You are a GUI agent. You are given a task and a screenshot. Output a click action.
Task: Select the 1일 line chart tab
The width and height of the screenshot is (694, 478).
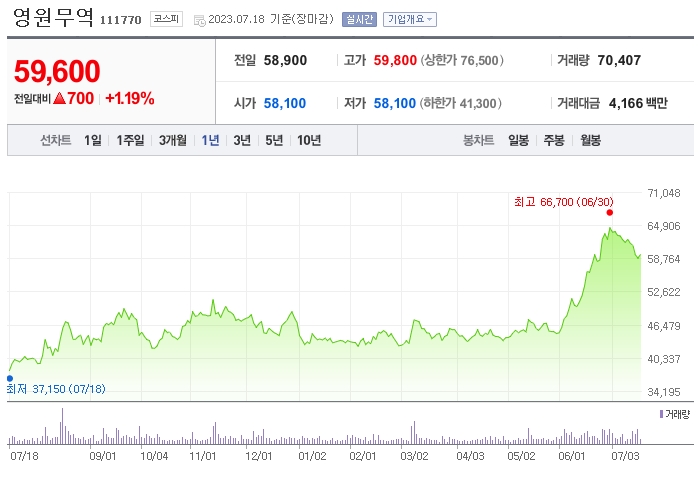pos(93,140)
